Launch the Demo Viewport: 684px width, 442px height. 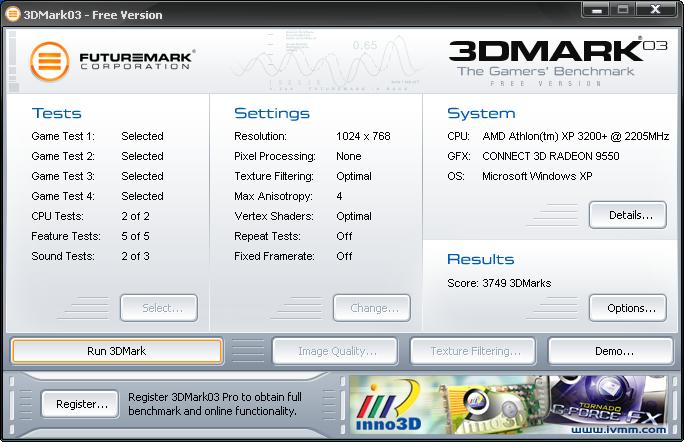(611, 351)
